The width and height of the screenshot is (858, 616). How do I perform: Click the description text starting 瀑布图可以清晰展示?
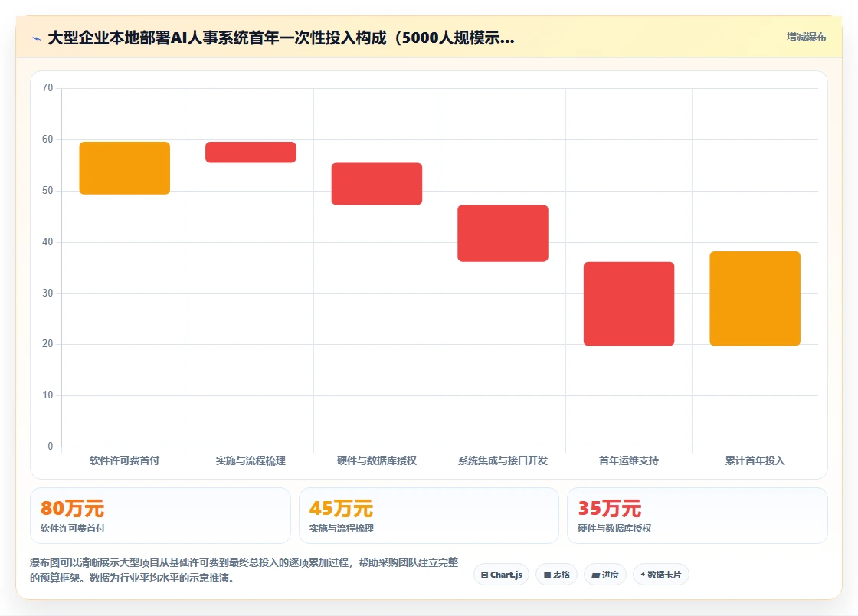coord(244,570)
